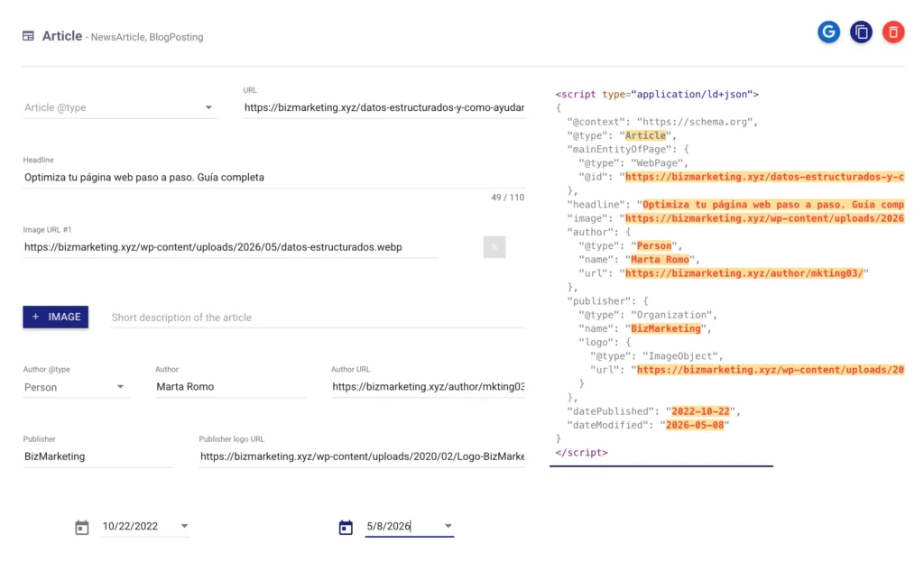Click the closing </script> tag
Image resolution: width=924 pixels, height=562 pixels.
(582, 453)
